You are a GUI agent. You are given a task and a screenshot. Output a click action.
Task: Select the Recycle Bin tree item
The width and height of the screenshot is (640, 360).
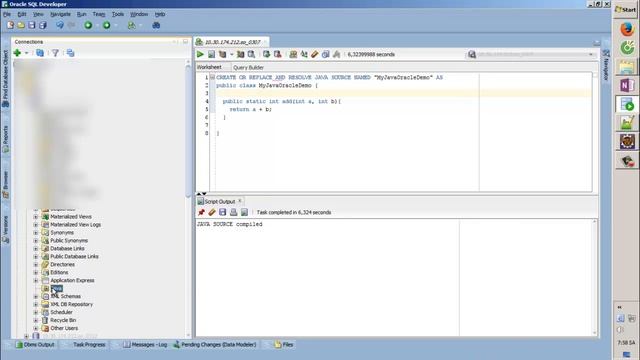click(x=63, y=320)
